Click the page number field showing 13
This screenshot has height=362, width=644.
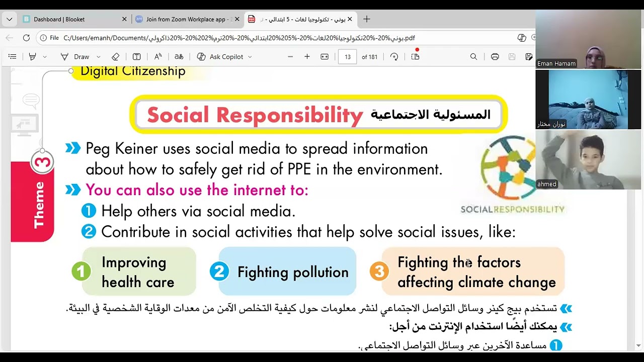(348, 57)
